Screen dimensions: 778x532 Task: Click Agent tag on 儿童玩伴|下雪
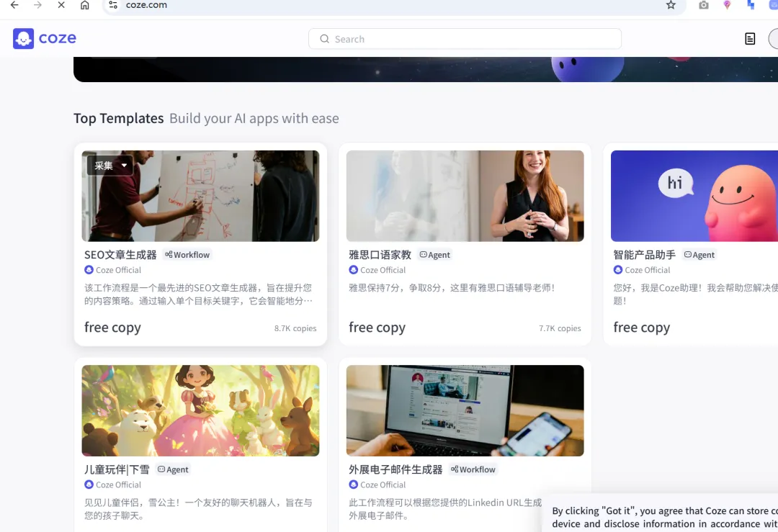tap(173, 469)
